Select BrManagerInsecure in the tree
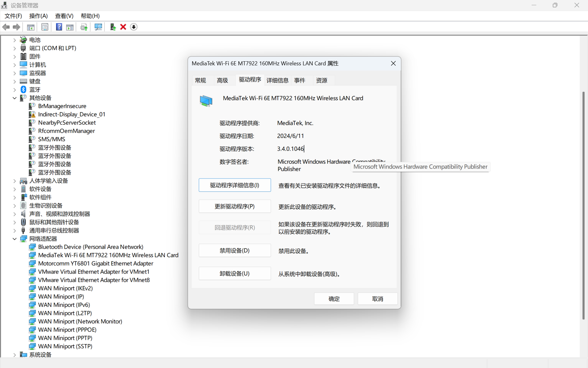588x368 pixels. [62, 106]
